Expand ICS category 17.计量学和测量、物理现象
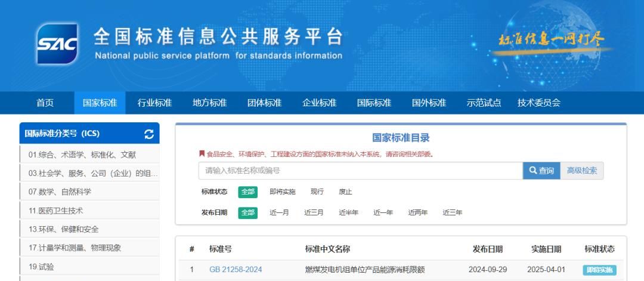Screen dimensions: 644x281 [x=89, y=248]
